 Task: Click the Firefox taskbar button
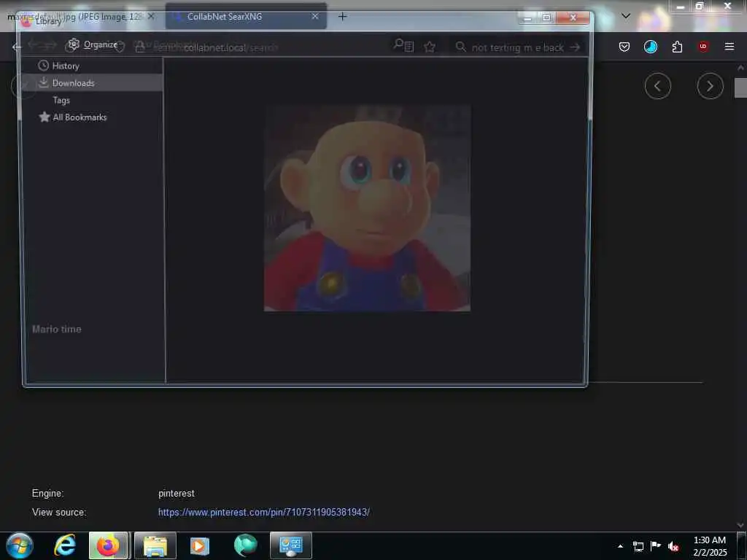pyautogui.click(x=109, y=545)
